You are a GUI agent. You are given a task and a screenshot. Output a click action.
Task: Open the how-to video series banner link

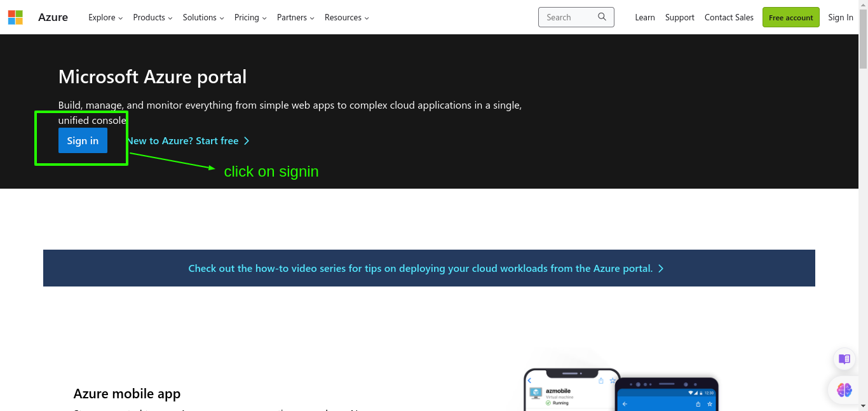click(x=421, y=268)
